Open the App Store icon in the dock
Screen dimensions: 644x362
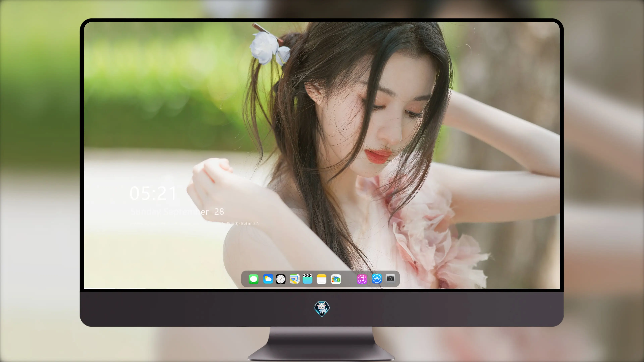pos(377,278)
